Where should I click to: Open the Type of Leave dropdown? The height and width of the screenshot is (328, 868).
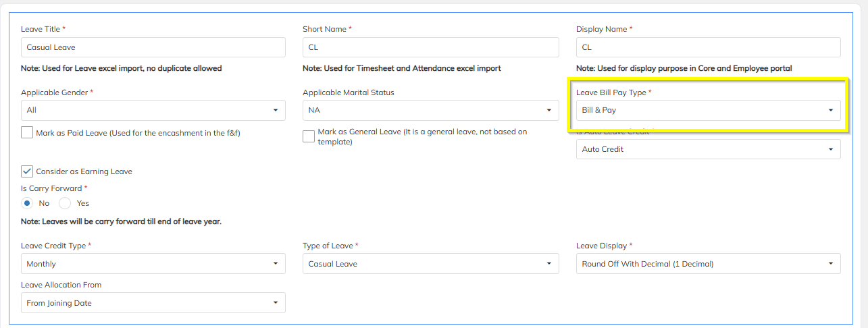tap(430, 264)
